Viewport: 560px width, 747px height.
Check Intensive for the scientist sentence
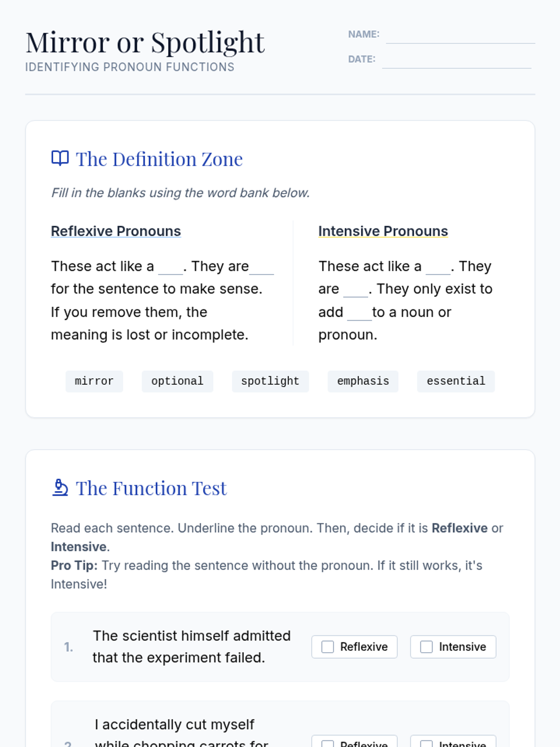tap(426, 647)
